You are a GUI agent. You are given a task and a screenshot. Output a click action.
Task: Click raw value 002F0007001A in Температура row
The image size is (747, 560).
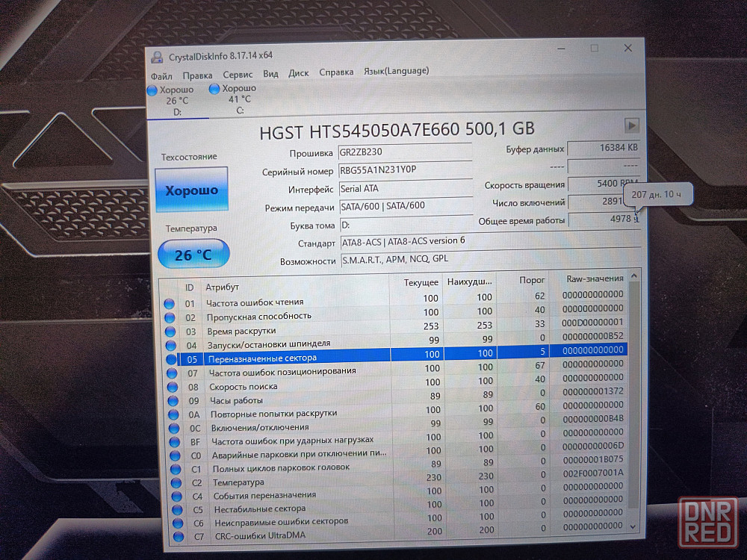click(592, 473)
